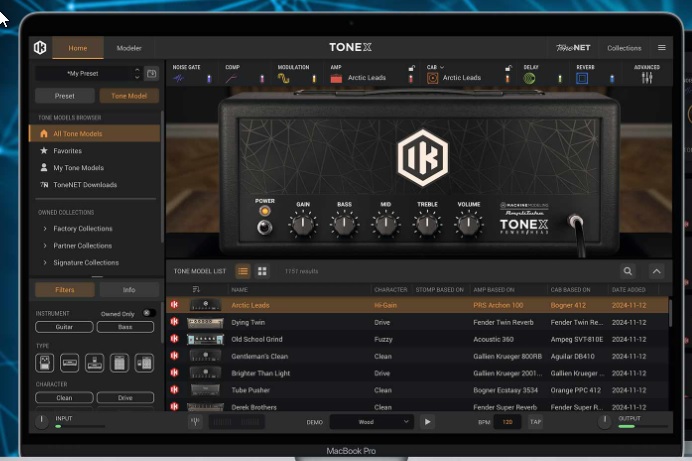Open the Delay effect icon
This screenshot has width=692, height=461.
[x=529, y=79]
